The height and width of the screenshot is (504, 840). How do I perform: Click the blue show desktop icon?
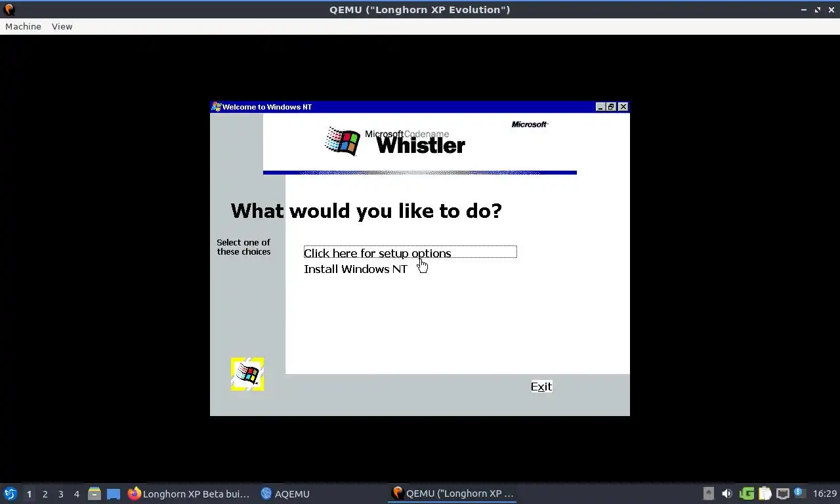point(114,493)
